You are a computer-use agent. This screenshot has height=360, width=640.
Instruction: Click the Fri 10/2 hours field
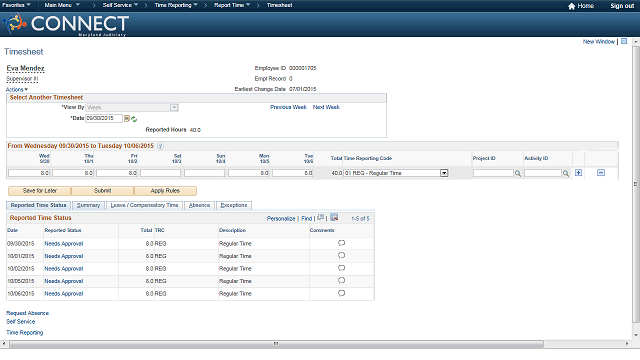(117, 173)
